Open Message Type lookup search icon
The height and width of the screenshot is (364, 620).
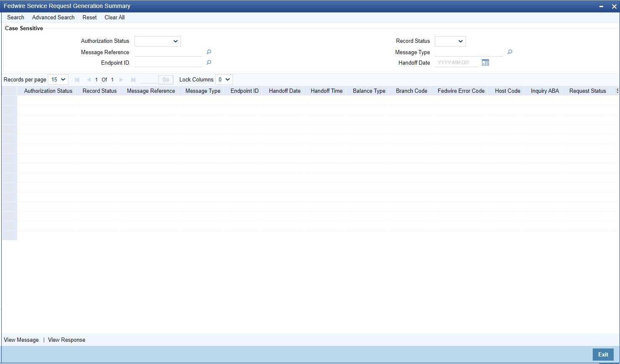[510, 52]
